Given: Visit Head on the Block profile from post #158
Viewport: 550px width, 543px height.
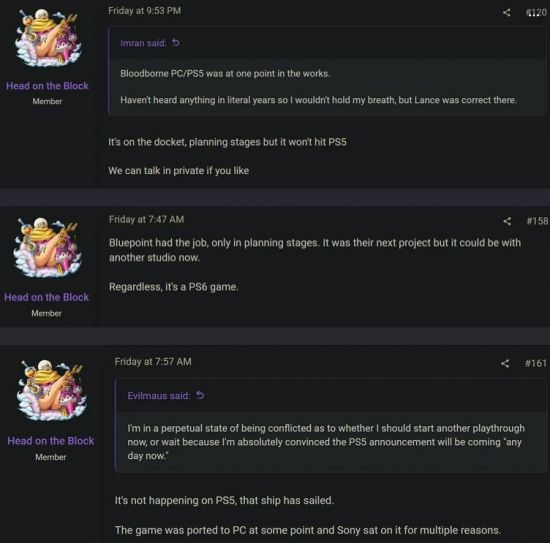Looking at the screenshot, I should pyautogui.click(x=47, y=297).
